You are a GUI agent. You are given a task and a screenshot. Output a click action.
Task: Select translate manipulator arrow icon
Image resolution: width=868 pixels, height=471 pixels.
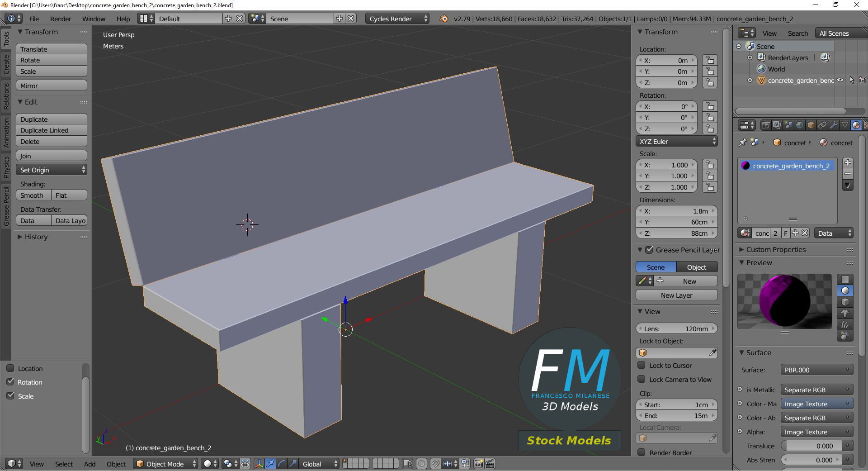coord(270,464)
